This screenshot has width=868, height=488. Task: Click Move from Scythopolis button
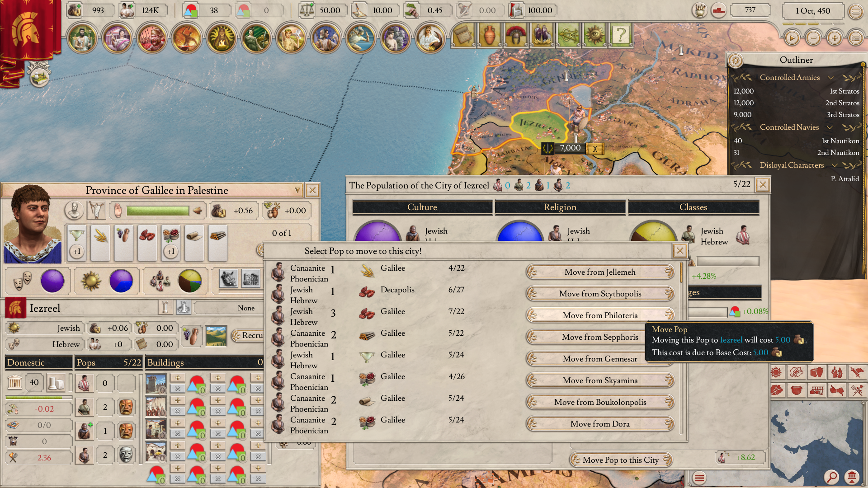point(600,294)
